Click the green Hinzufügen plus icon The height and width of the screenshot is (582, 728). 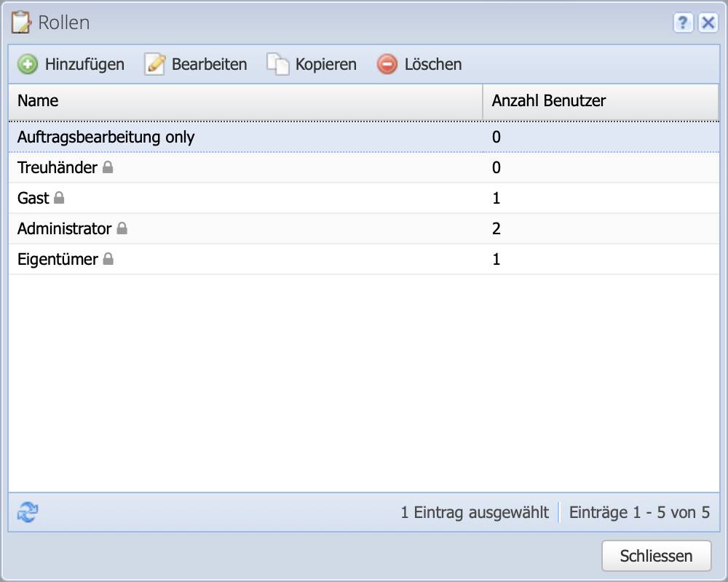[27, 64]
